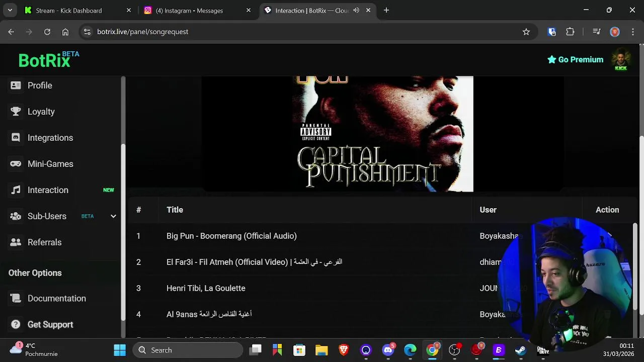
Task: Open the Windows Start menu
Action: (x=120, y=350)
